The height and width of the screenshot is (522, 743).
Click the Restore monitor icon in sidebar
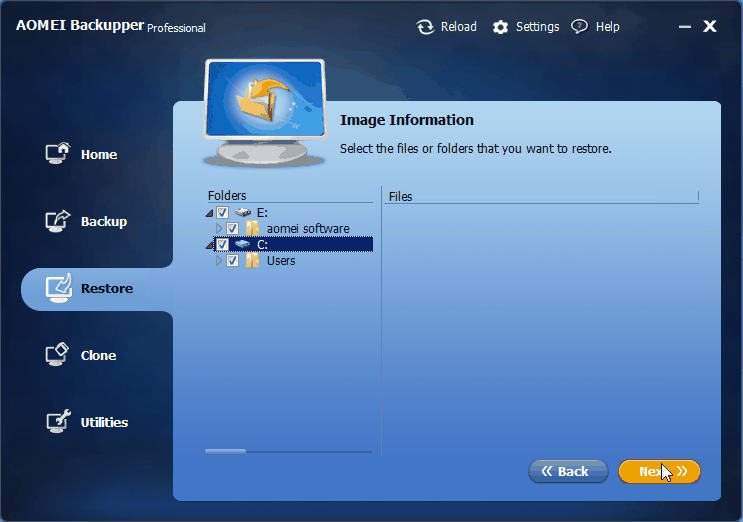tap(59, 288)
